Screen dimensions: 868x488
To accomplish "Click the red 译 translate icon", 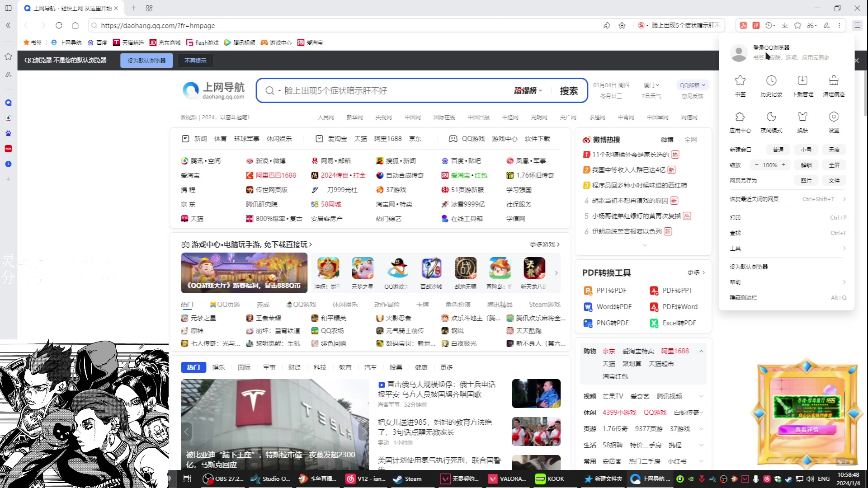I will pyautogui.click(x=756, y=25).
